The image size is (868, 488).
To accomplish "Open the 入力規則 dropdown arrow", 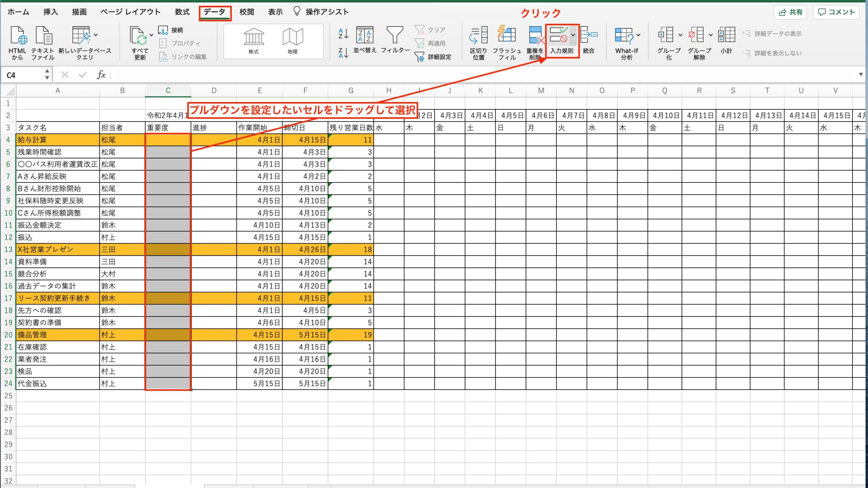I will coord(573,35).
